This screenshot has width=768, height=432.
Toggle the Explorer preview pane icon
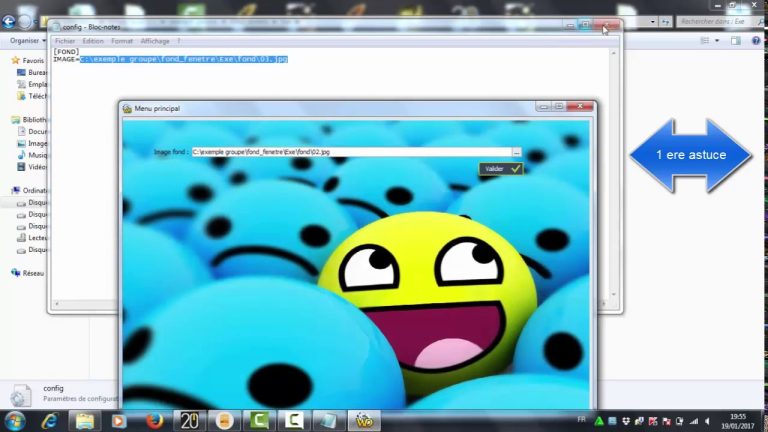735,41
